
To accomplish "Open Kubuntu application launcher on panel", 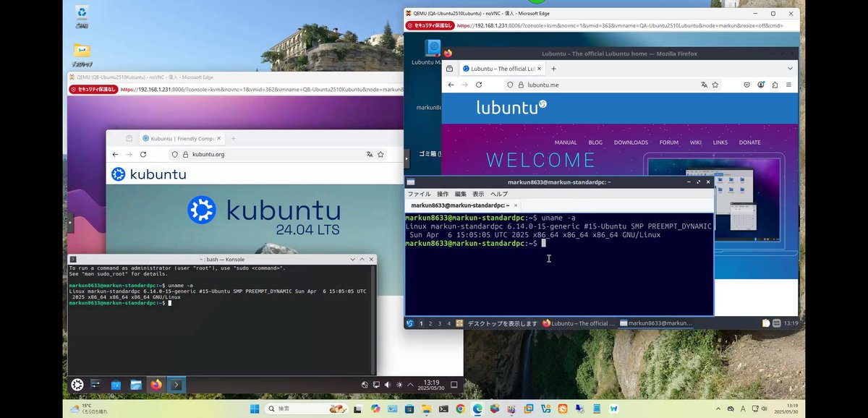I will tap(77, 385).
